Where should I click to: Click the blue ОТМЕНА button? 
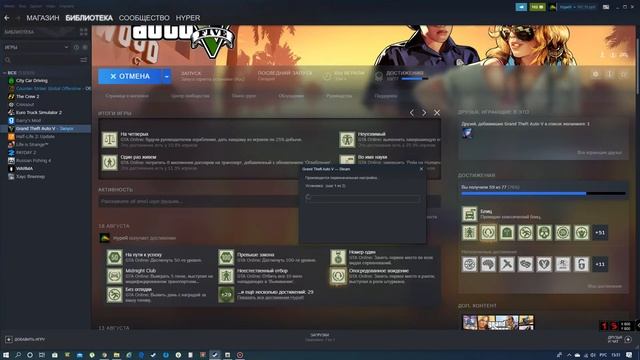click(130, 76)
